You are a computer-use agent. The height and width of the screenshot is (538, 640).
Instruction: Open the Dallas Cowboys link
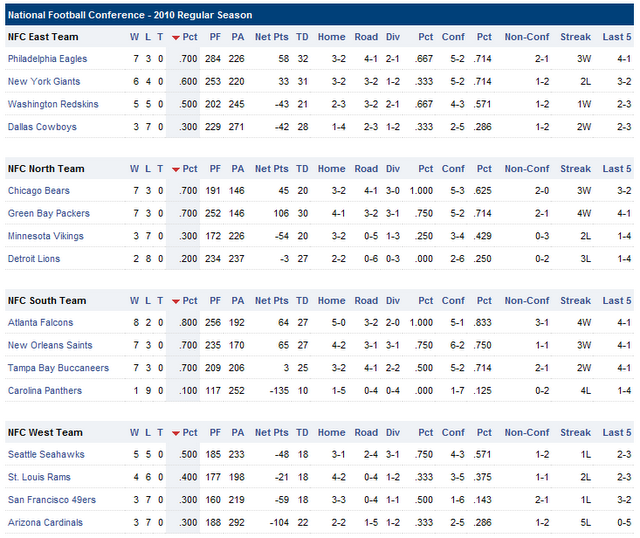pyautogui.click(x=42, y=127)
